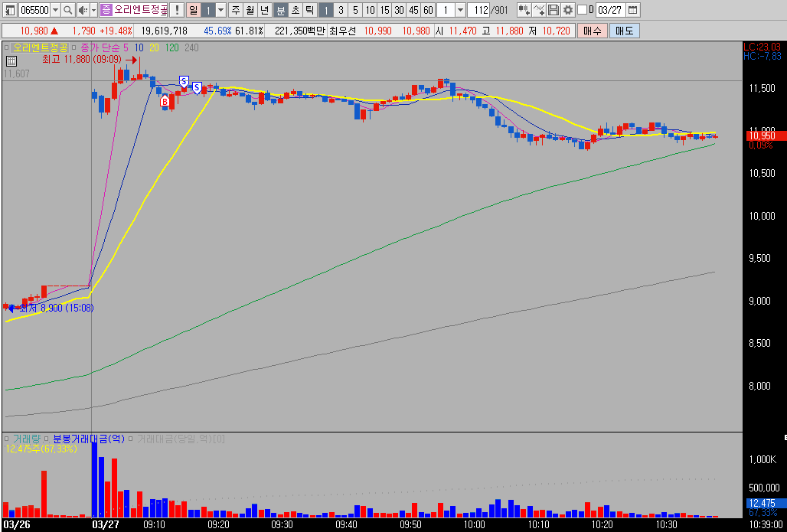Image resolution: width=787 pixels, height=532 pixels.
Task: Click the date field showing 03/27
Action: (x=610, y=9)
